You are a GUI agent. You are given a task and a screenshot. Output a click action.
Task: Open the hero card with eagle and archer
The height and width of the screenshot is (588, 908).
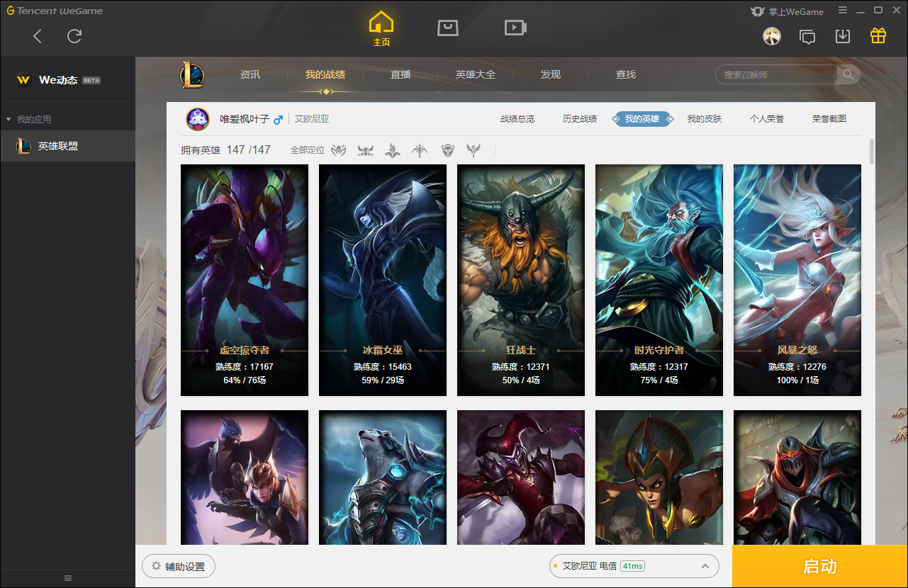click(245, 477)
